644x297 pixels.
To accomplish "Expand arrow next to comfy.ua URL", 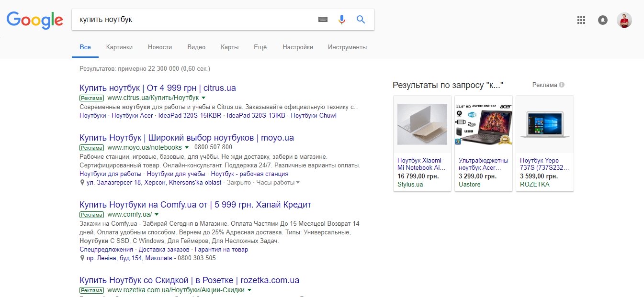I will [x=157, y=215].
